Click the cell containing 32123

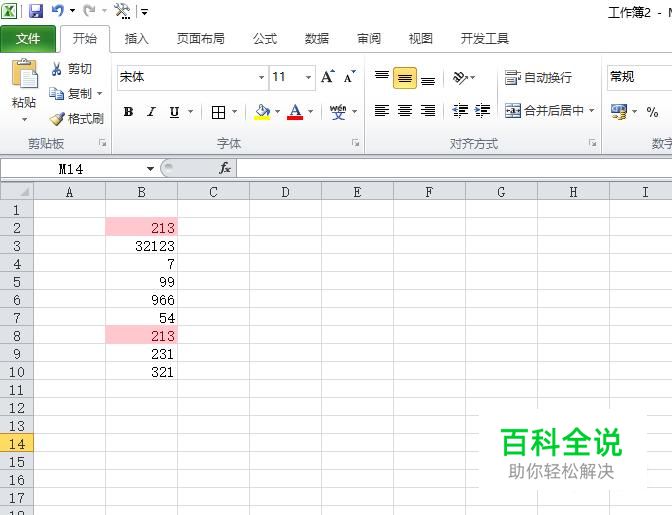141,246
